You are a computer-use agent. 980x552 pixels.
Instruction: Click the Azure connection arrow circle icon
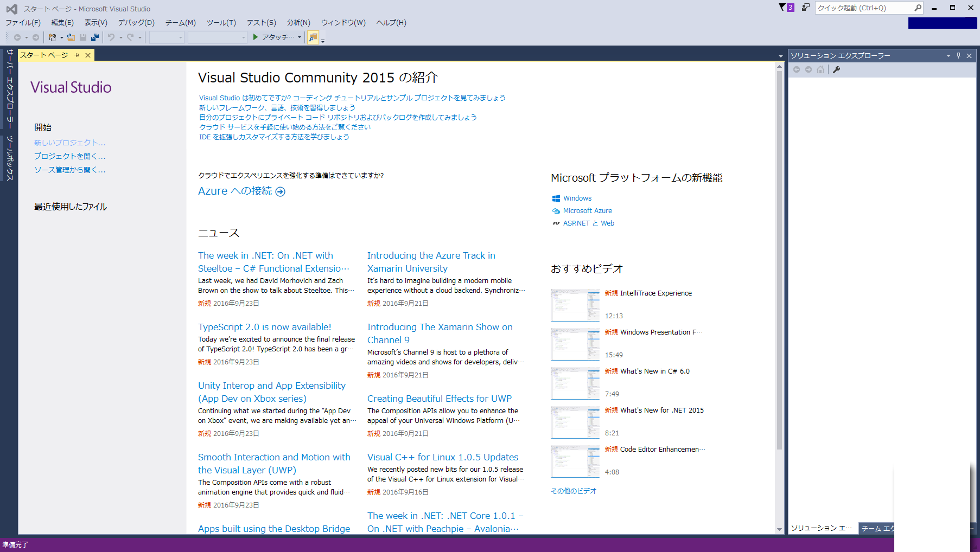[x=281, y=191]
